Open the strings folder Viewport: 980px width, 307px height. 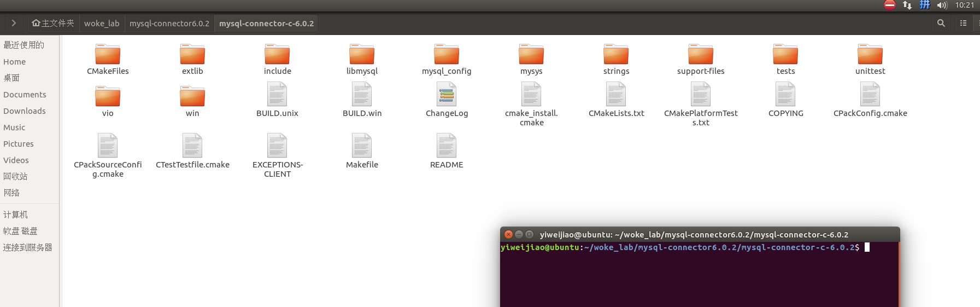coord(616,54)
